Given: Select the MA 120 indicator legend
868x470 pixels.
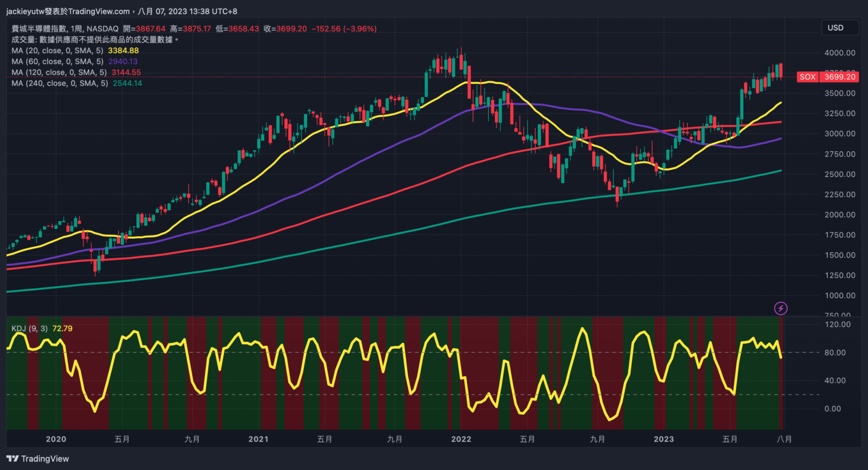Looking at the screenshot, I should 59,72.
